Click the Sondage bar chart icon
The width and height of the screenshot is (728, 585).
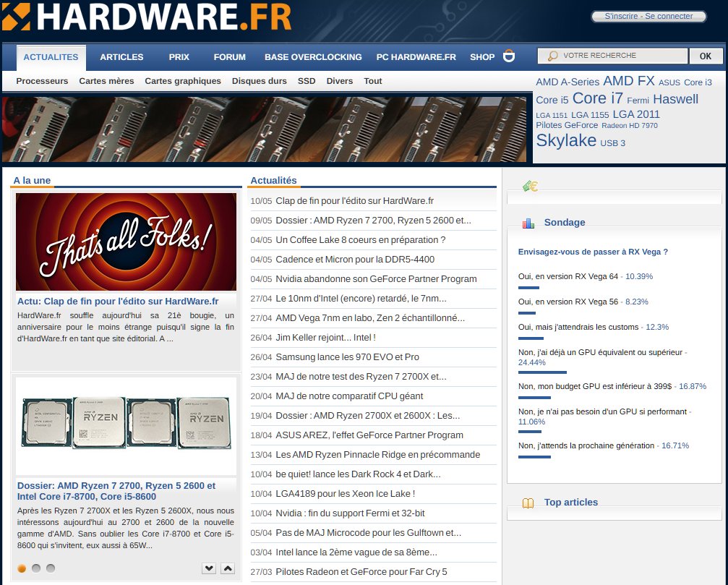(528, 222)
